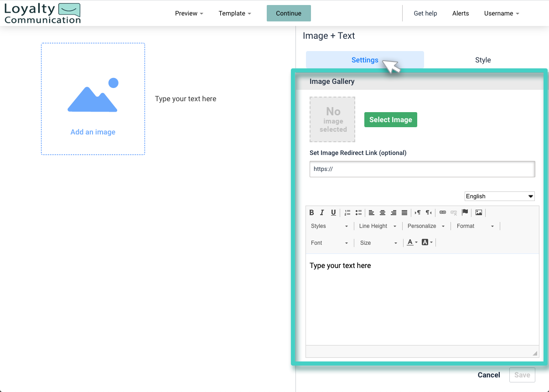
Task: Click the Add an image placeholder link
Action: pos(93,132)
